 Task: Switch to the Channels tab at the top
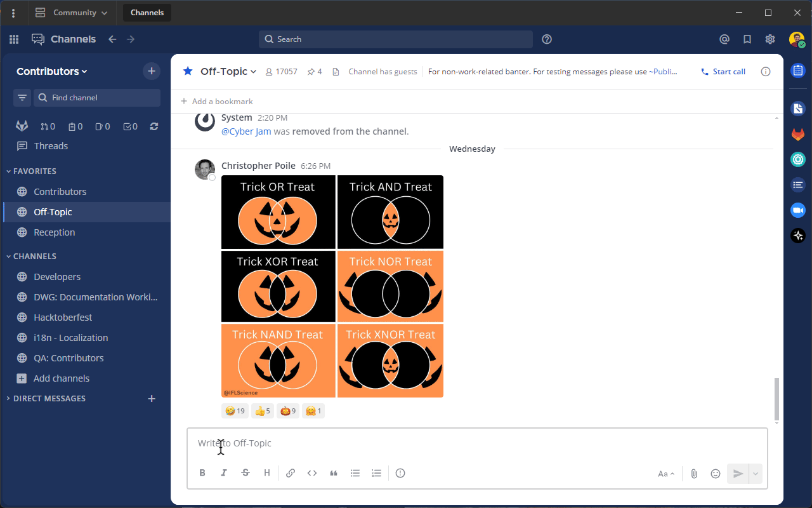[x=147, y=12]
